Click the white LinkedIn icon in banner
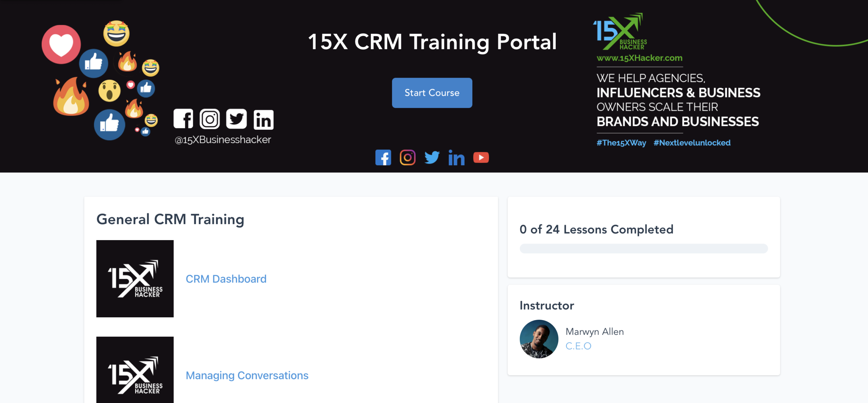The image size is (868, 403). click(263, 120)
